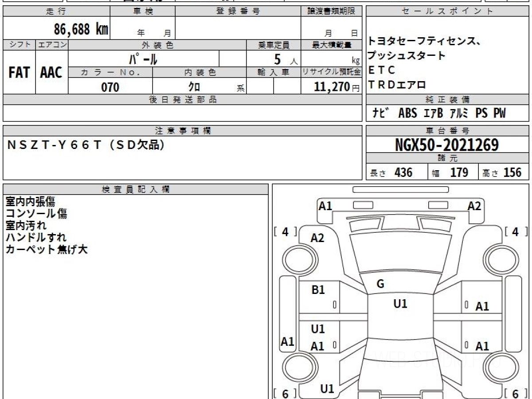Select the PS equipment entry
This screenshot has height=399, width=532.
481,113
